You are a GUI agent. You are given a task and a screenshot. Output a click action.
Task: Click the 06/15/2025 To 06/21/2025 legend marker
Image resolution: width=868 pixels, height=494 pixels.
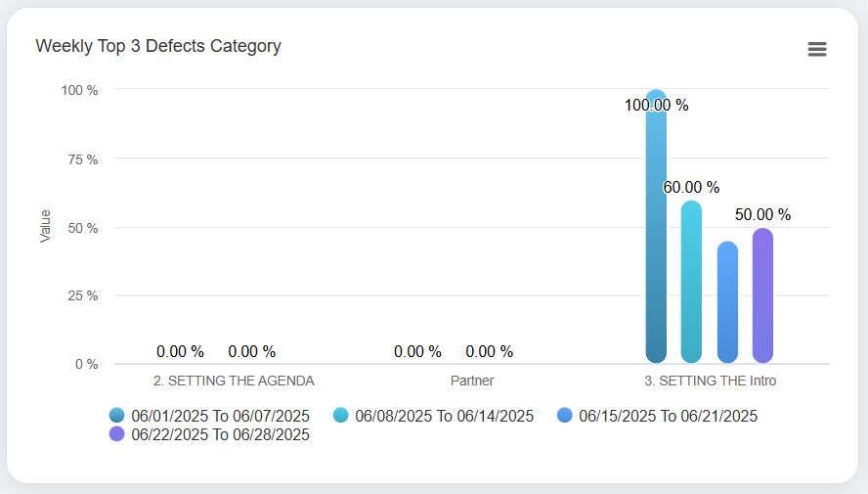tap(565, 416)
